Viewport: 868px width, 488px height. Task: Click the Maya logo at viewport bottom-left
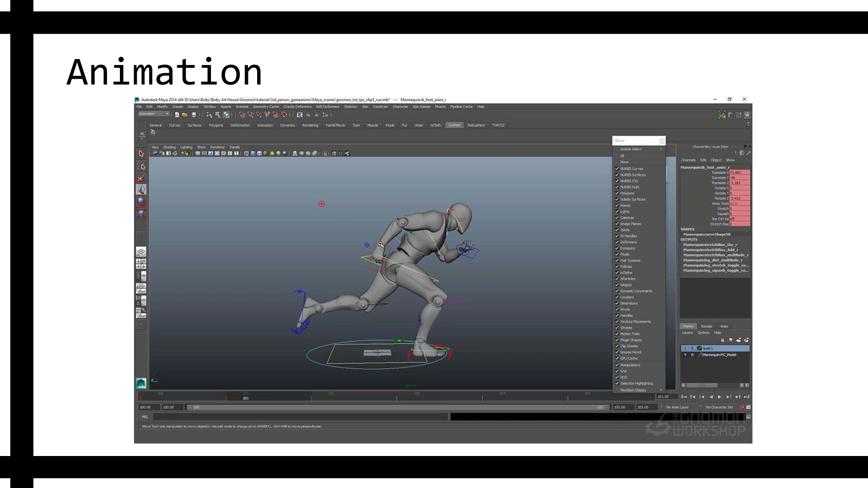tap(141, 383)
